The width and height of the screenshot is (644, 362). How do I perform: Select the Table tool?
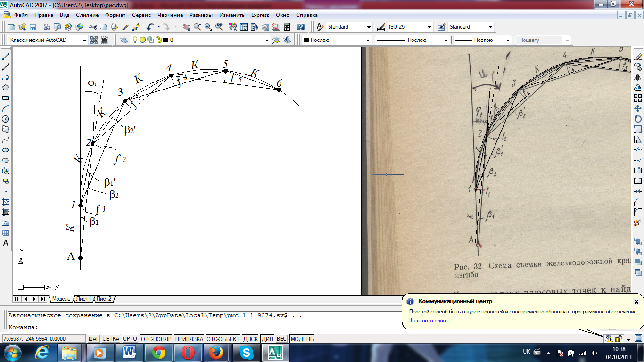[6, 233]
